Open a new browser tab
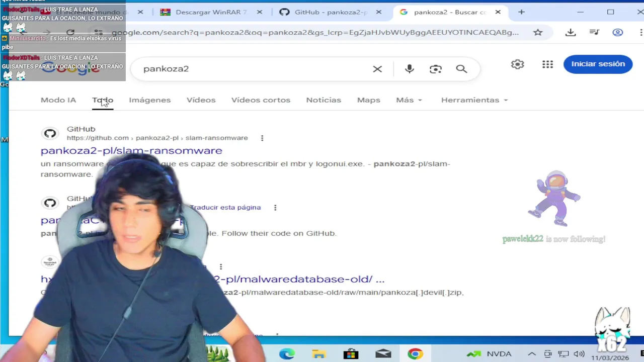This screenshot has height=362, width=644. pos(522,12)
